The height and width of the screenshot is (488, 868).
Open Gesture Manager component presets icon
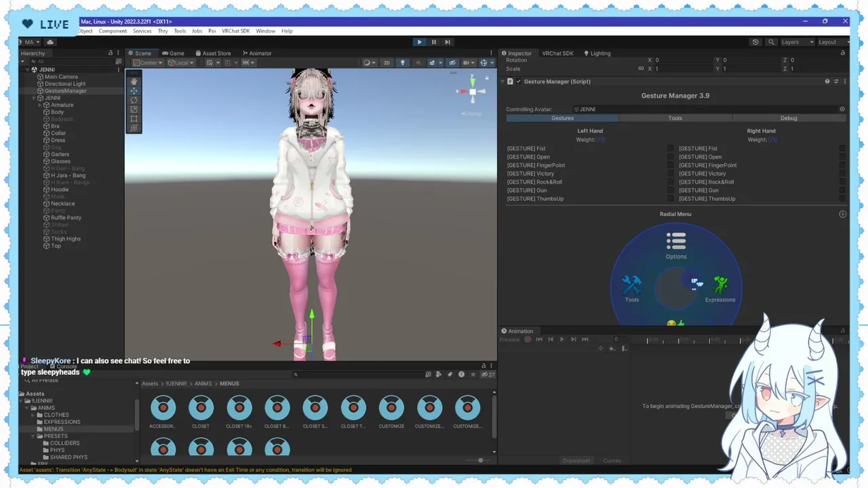[835, 81]
